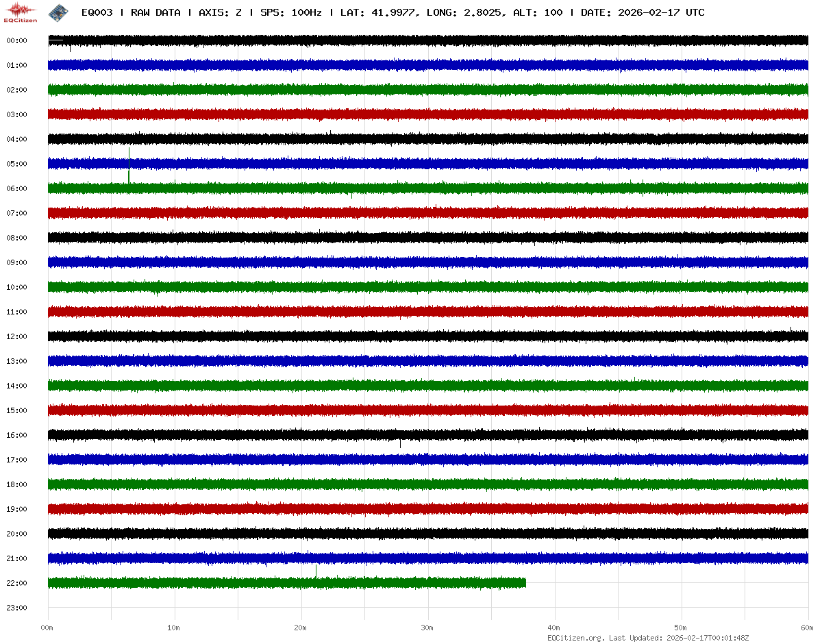Click the downward spike on the 16:00 trace
The height and width of the screenshot is (644, 822).
pos(400,444)
